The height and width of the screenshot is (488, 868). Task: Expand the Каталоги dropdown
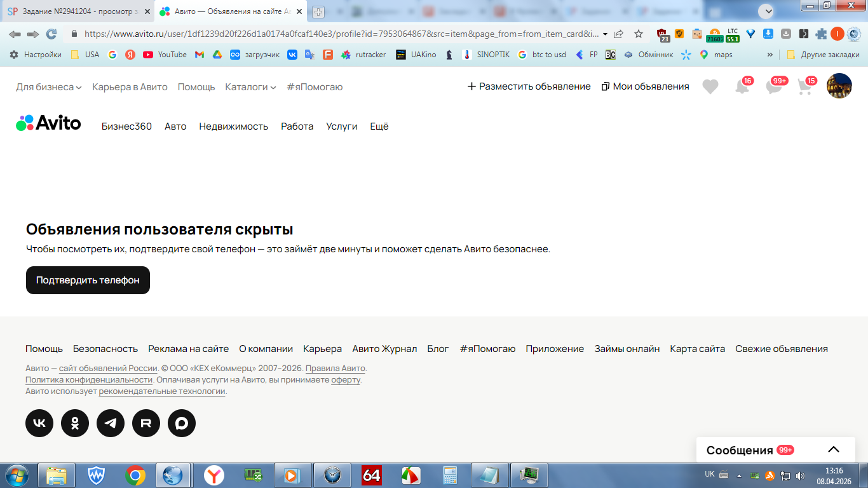click(250, 87)
